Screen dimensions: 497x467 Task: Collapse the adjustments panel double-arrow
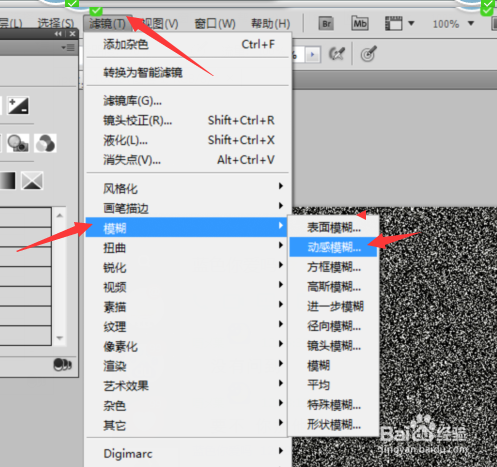pos(58,34)
